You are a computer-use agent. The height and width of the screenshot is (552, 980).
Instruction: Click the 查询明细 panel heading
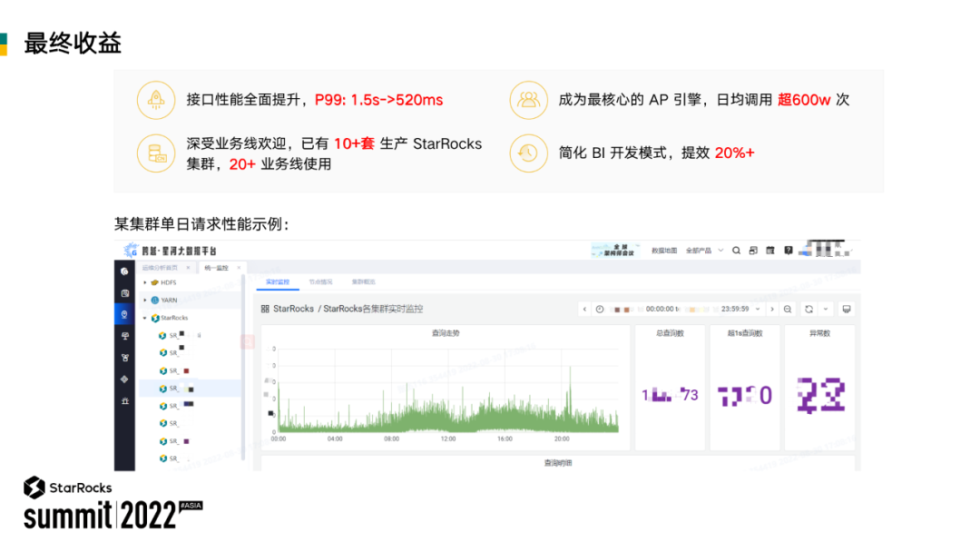pos(557,463)
